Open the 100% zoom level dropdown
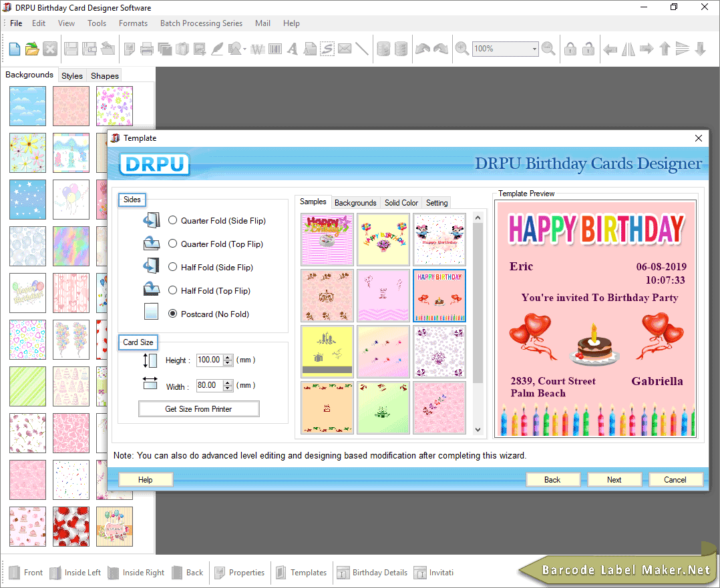 tap(534, 49)
